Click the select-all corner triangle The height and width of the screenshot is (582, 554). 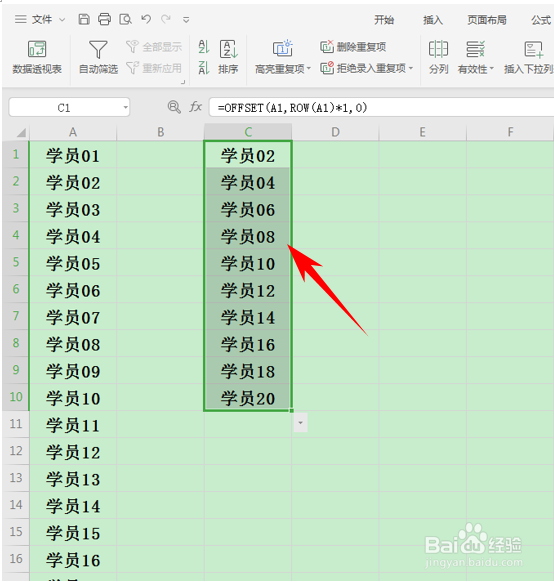(20, 133)
